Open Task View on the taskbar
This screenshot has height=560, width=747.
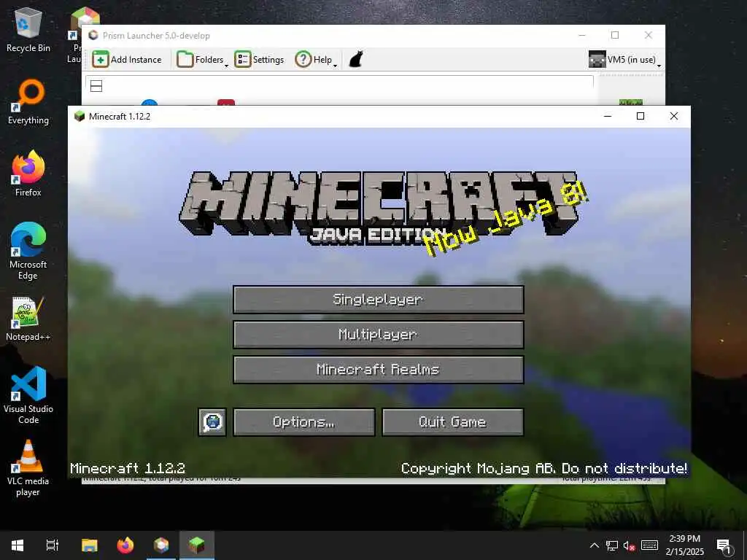click(x=53, y=545)
